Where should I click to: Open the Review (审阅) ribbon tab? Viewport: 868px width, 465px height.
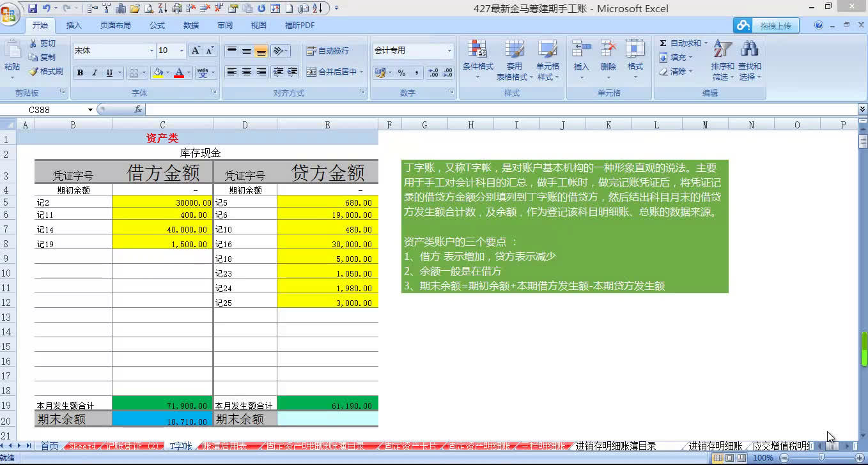225,26
